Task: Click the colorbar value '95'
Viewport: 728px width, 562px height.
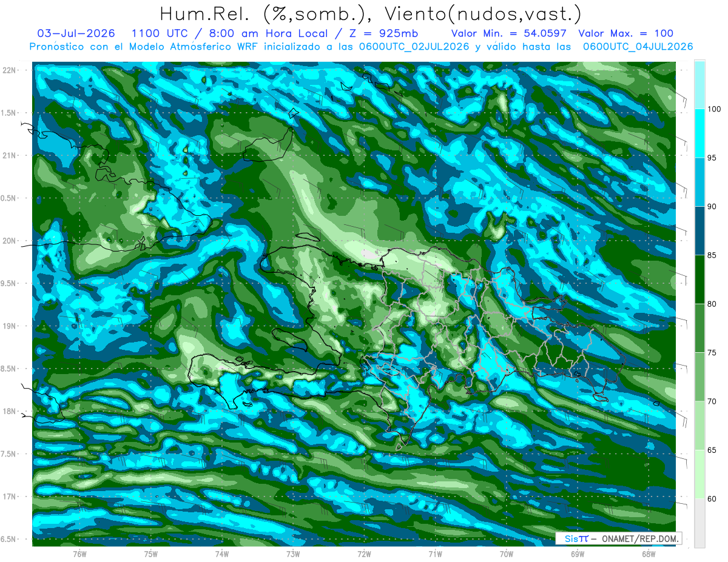Action: click(x=713, y=158)
